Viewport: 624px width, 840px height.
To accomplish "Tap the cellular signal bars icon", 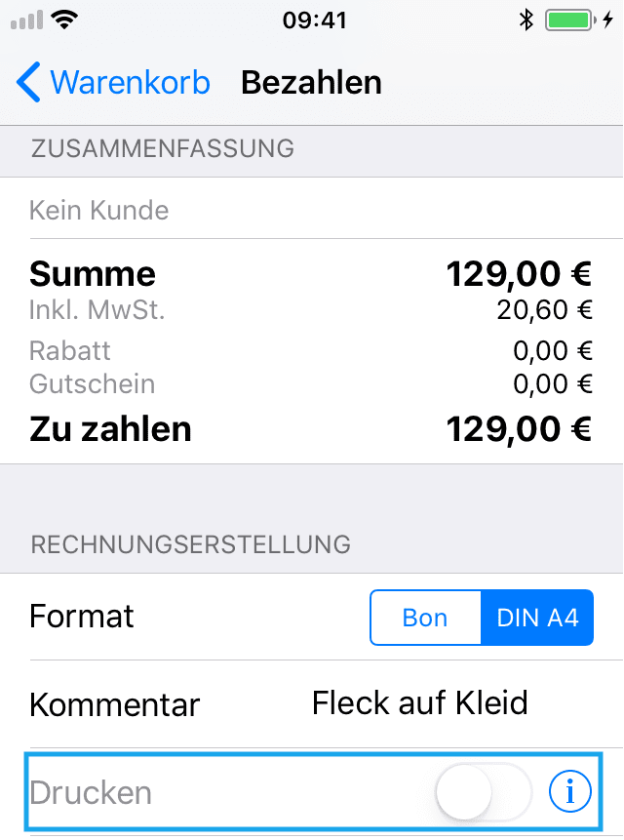I will [26, 20].
